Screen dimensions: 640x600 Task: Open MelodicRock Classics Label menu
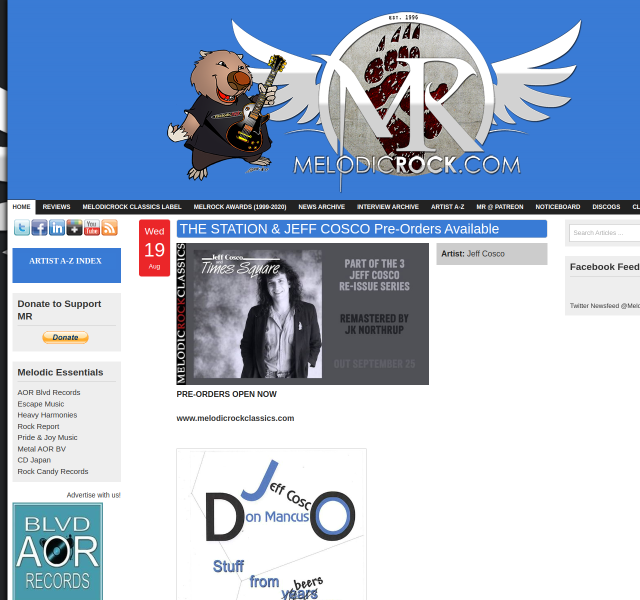click(132, 207)
